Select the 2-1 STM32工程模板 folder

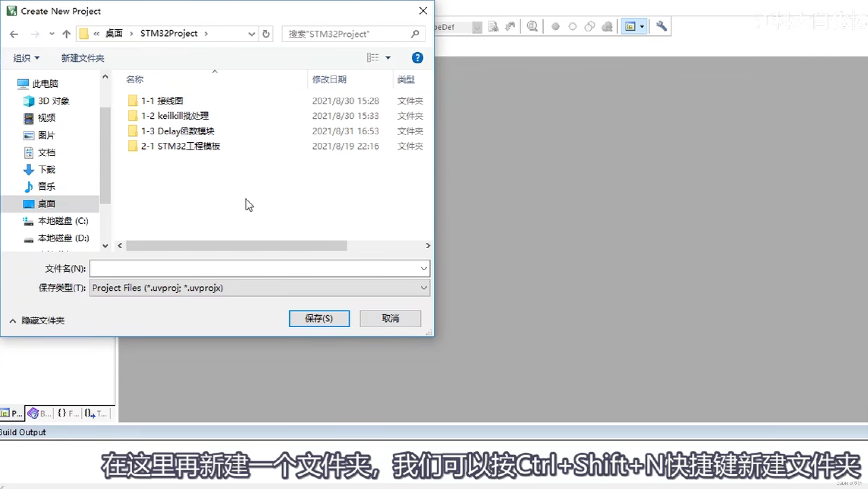(x=180, y=146)
